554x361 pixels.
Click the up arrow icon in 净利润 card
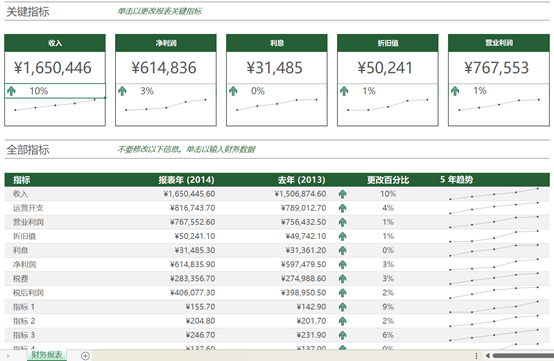[122, 91]
